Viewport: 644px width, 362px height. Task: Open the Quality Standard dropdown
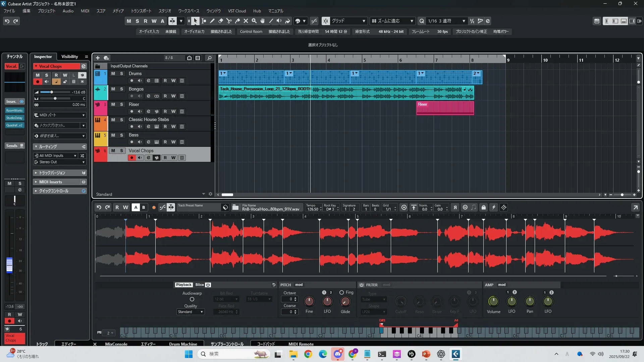(190, 312)
